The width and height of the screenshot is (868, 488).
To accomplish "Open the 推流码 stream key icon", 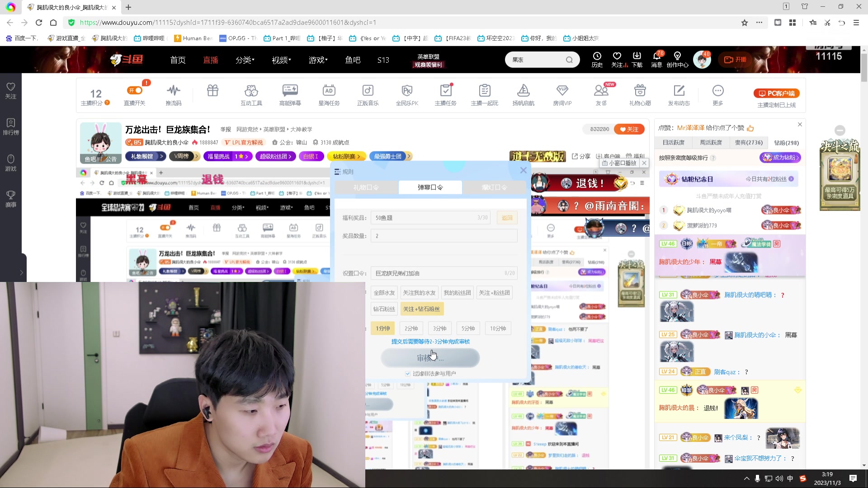I will [x=173, y=90].
